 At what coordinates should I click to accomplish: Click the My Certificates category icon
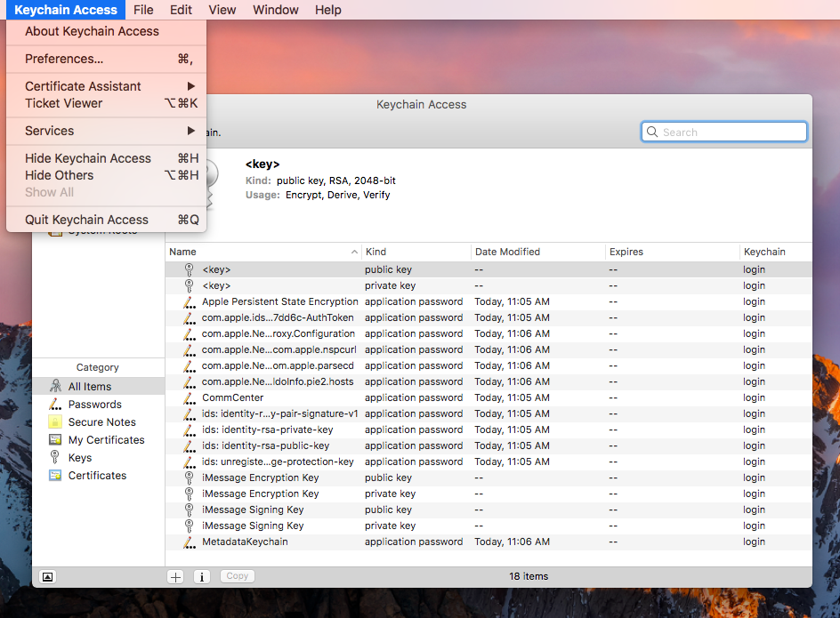pyautogui.click(x=55, y=439)
